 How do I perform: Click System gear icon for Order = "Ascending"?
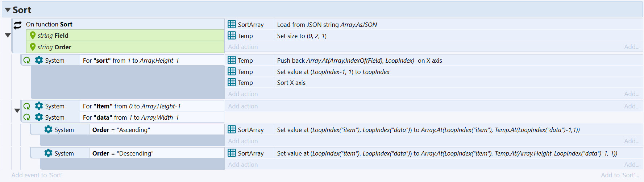48,129
